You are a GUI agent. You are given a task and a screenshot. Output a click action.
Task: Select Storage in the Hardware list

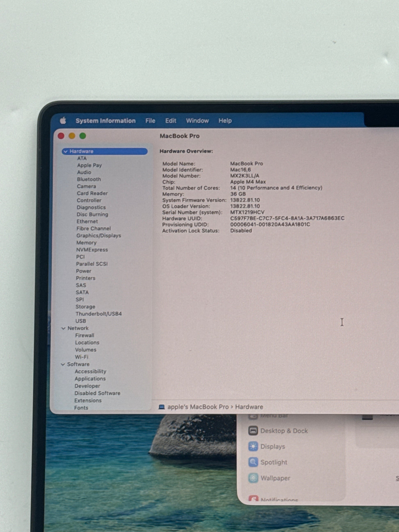[x=85, y=307]
